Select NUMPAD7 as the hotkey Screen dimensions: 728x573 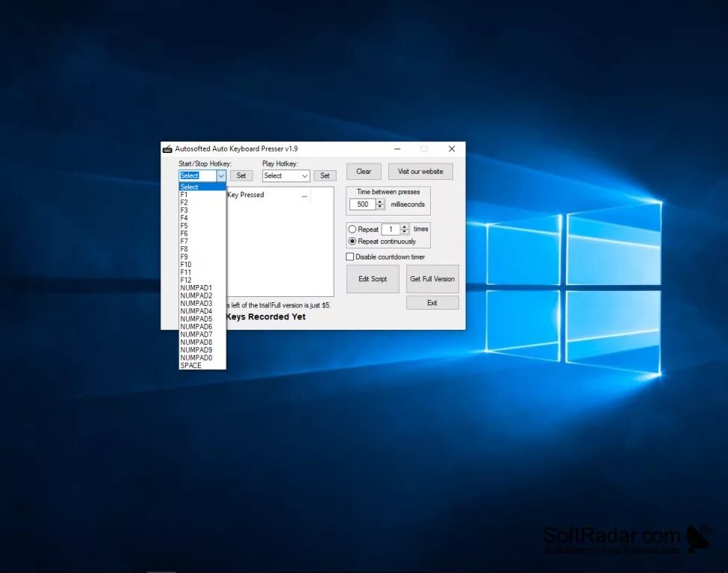coord(202,334)
